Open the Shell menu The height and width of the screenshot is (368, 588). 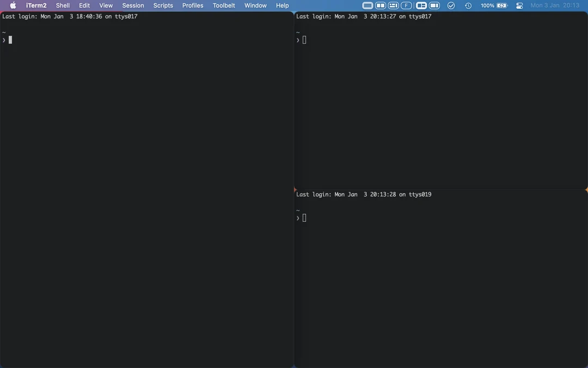coord(63,5)
